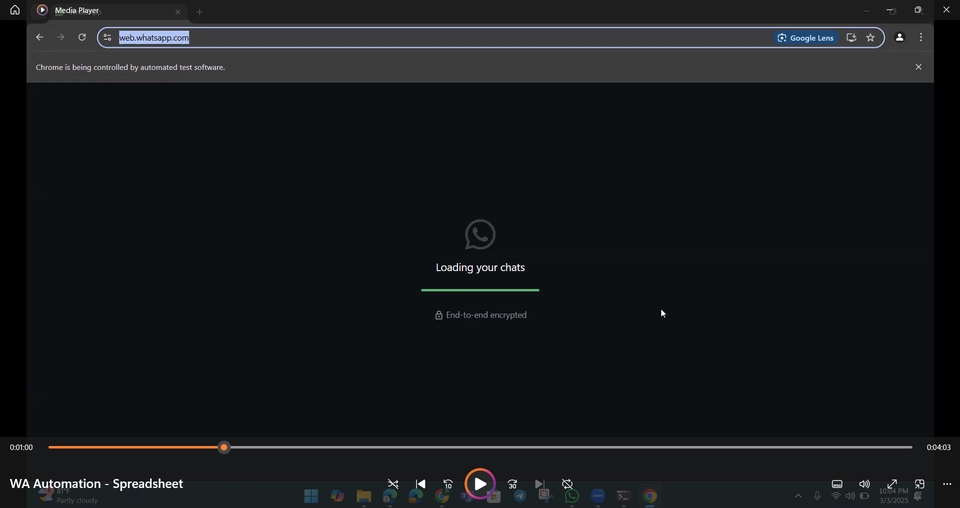Click the video seek bar handle

pos(224,447)
